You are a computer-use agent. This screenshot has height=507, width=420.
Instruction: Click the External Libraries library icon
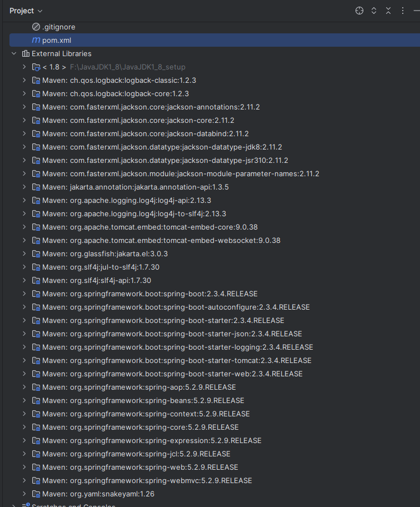26,54
